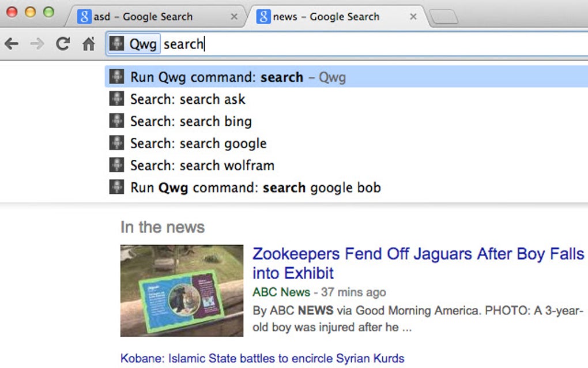
Task: Click the Qwg icon beside the highlighted suggestion
Action: pos(116,77)
